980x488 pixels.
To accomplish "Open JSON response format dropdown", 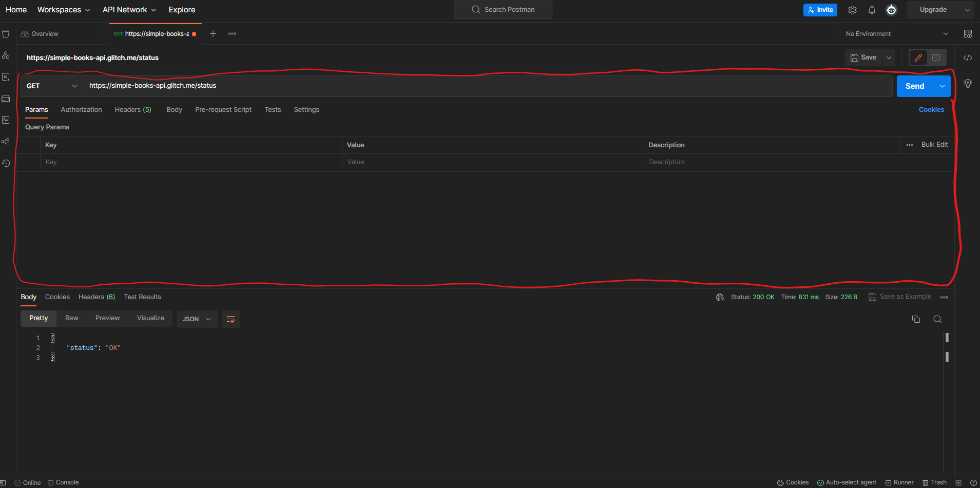I will [x=197, y=319].
